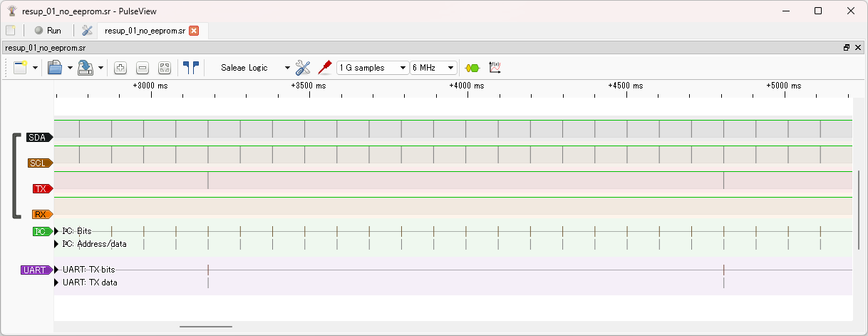This screenshot has width=868, height=336.
Task: Close the resup_01_no_eeprom.sr dock panel
Action: tap(857, 47)
